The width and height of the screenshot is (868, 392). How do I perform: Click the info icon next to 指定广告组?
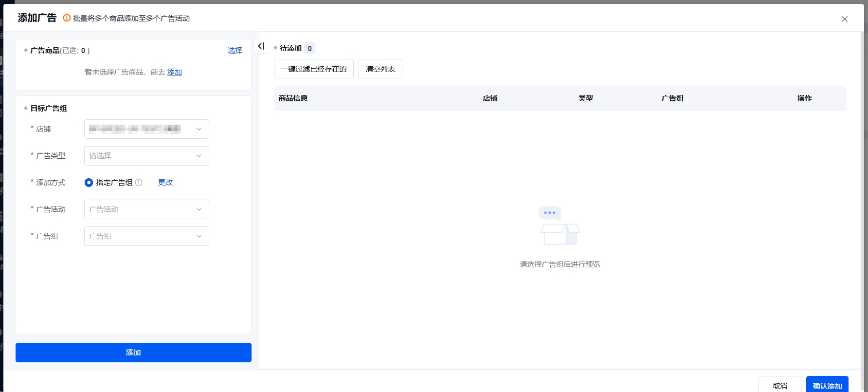point(139,183)
